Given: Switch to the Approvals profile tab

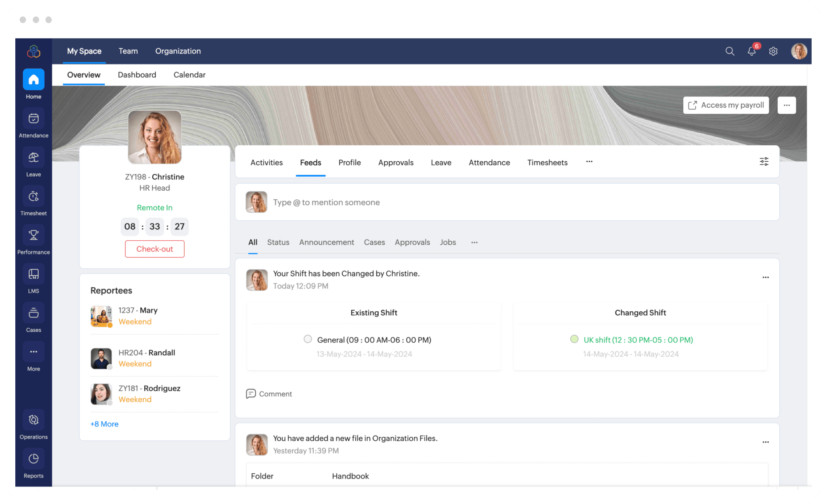Looking at the screenshot, I should pos(396,163).
